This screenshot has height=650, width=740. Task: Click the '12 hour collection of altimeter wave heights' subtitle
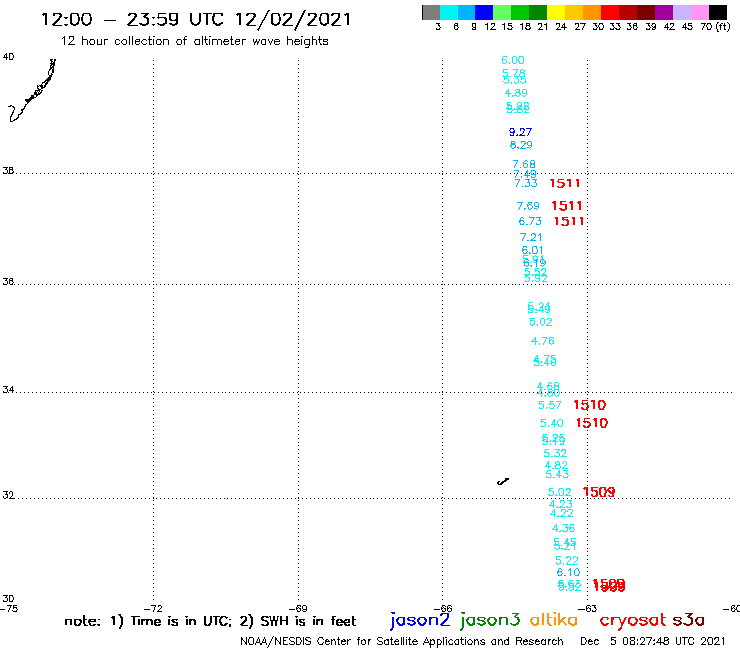click(194, 41)
